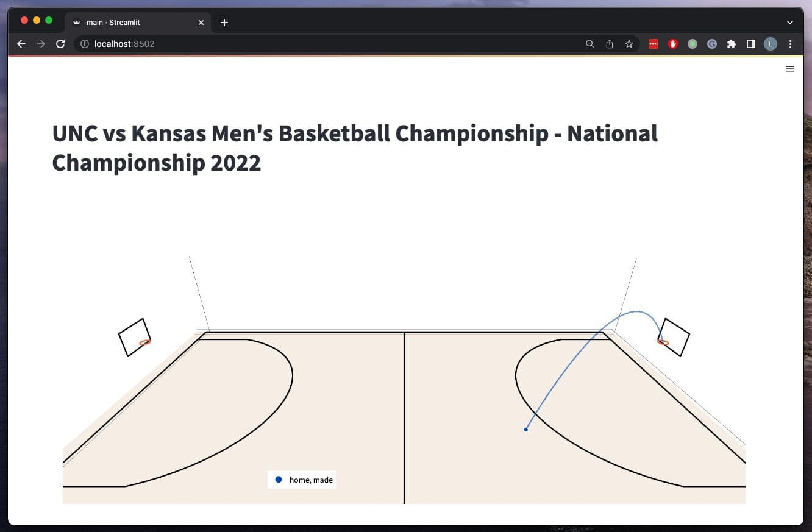Click the blue shot marker on the court
Screen dimensions: 812x532
click(526, 430)
